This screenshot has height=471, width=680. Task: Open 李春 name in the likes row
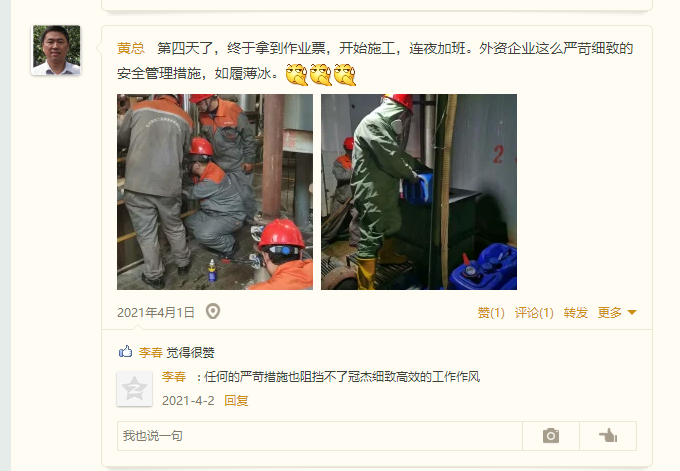pos(150,352)
